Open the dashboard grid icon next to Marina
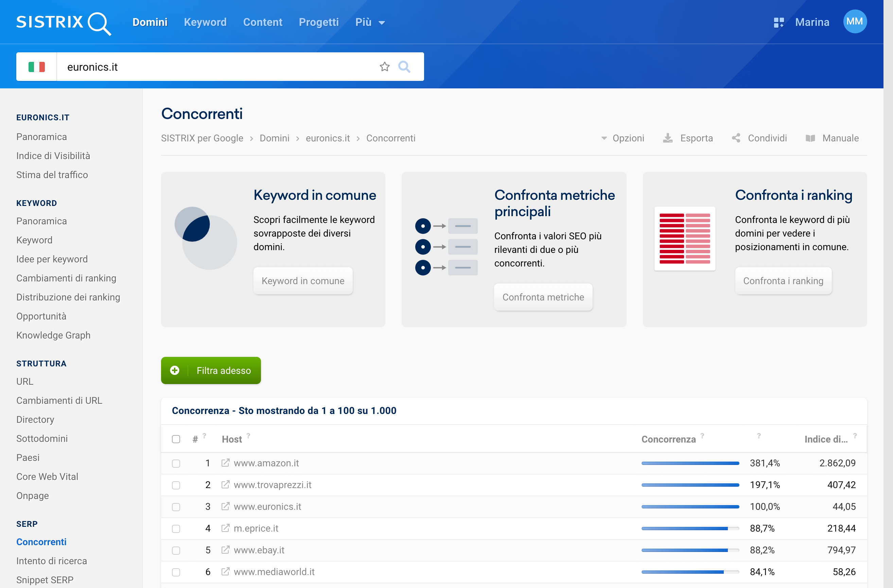893x588 pixels. (778, 22)
